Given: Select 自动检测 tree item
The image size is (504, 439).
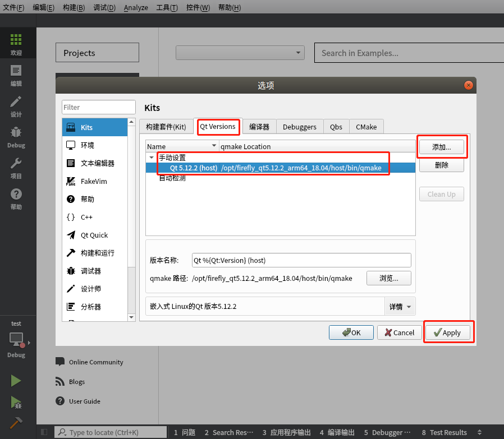Looking at the screenshot, I should 172,178.
